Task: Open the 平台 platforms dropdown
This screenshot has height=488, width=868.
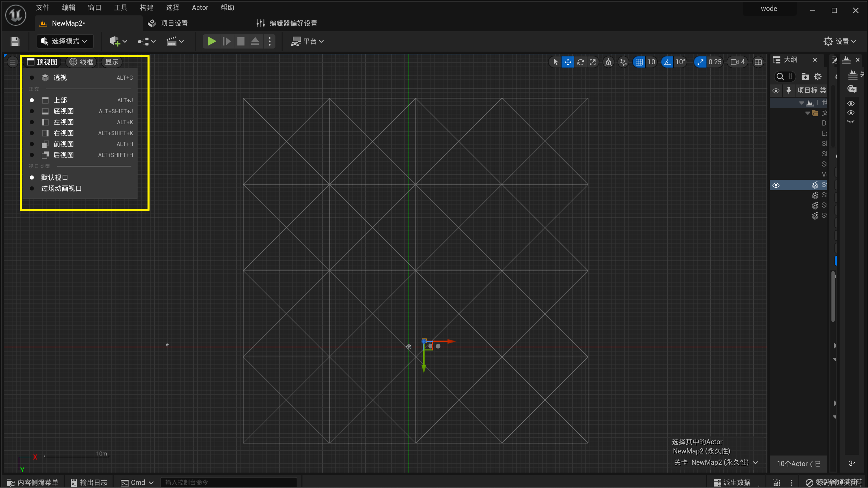Action: (307, 41)
